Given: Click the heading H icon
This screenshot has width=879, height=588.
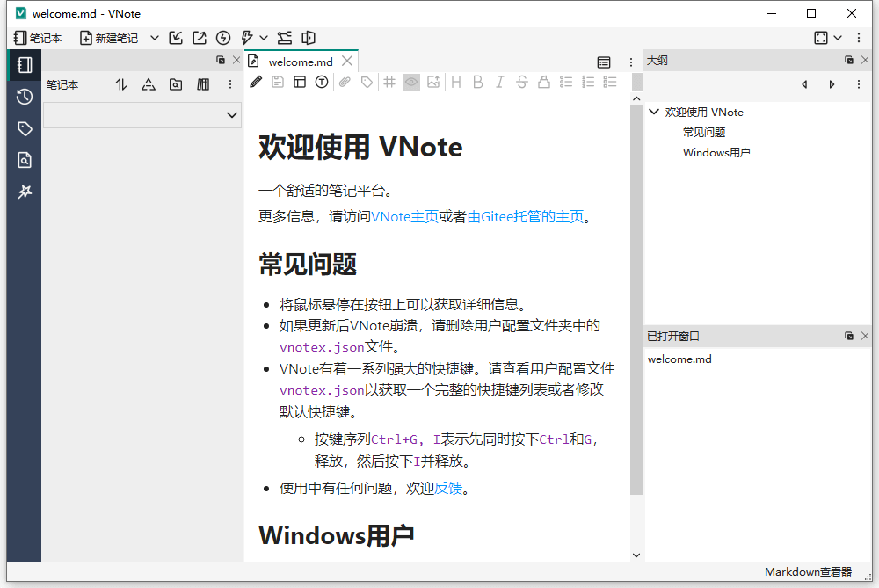Looking at the screenshot, I should (456, 83).
